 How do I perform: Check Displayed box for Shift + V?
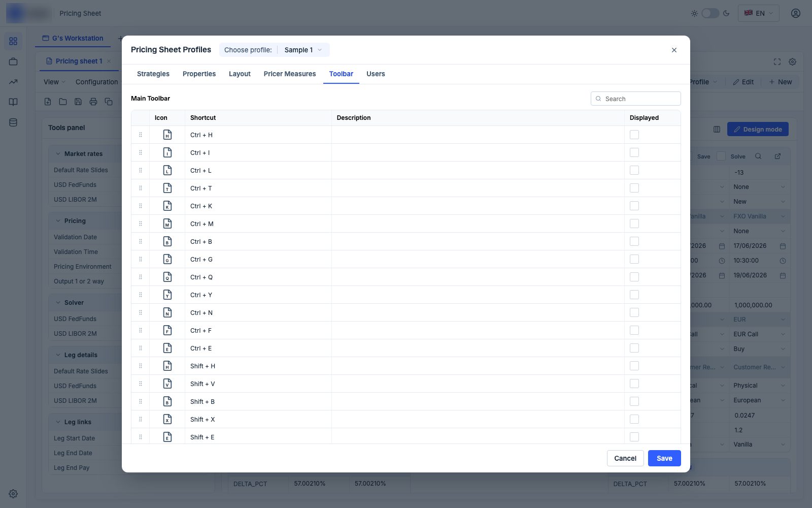(x=634, y=384)
